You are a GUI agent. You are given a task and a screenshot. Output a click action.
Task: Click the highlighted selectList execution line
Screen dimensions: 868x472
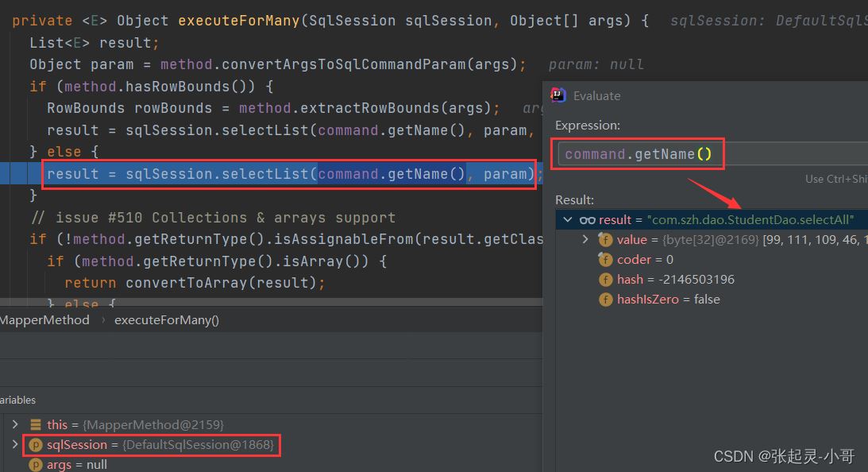[272, 173]
